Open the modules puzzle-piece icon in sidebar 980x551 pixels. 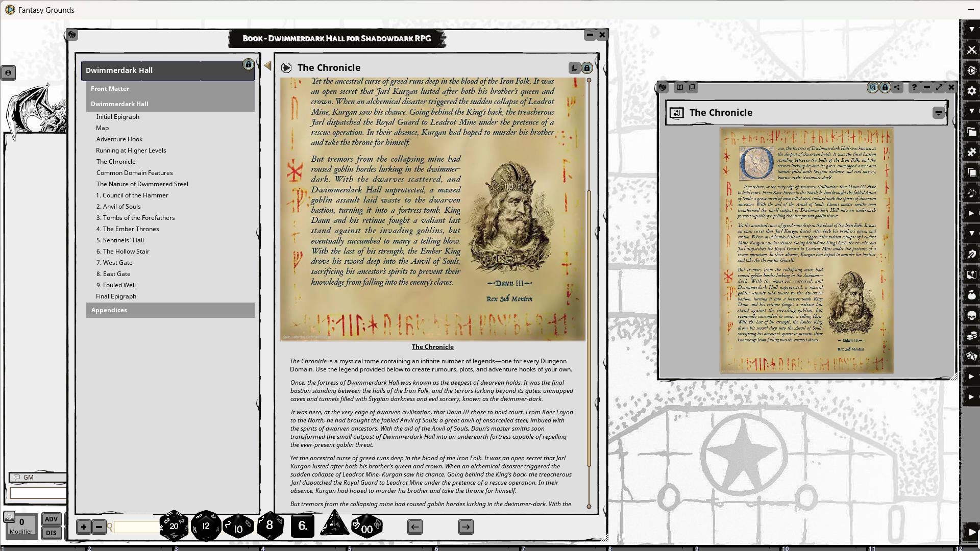click(x=972, y=152)
